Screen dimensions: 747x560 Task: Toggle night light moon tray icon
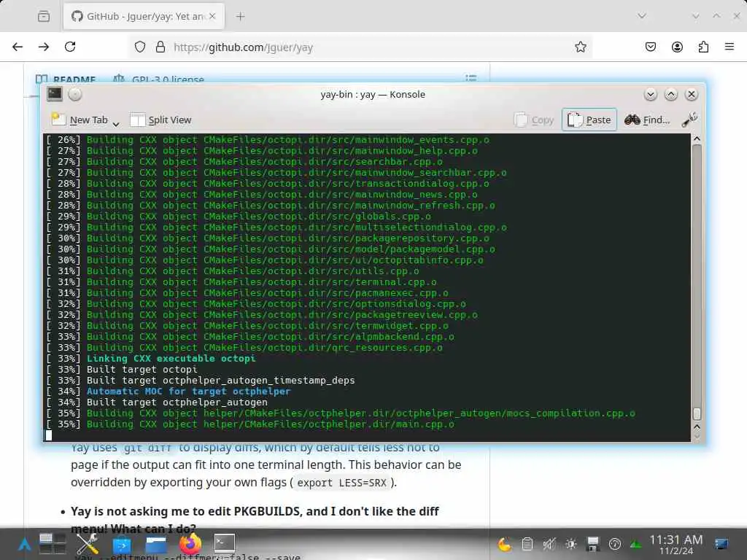[x=505, y=544]
